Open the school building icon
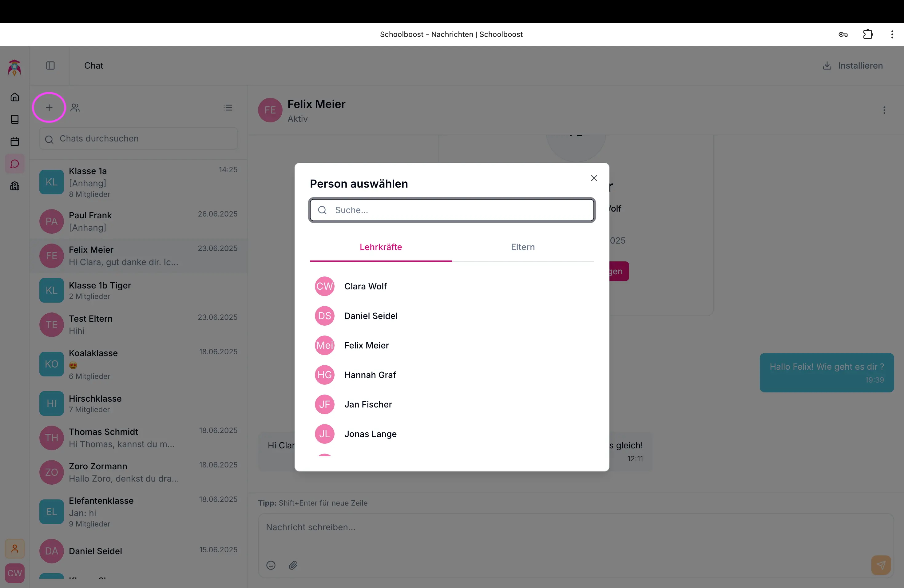The image size is (904, 588). (15, 186)
